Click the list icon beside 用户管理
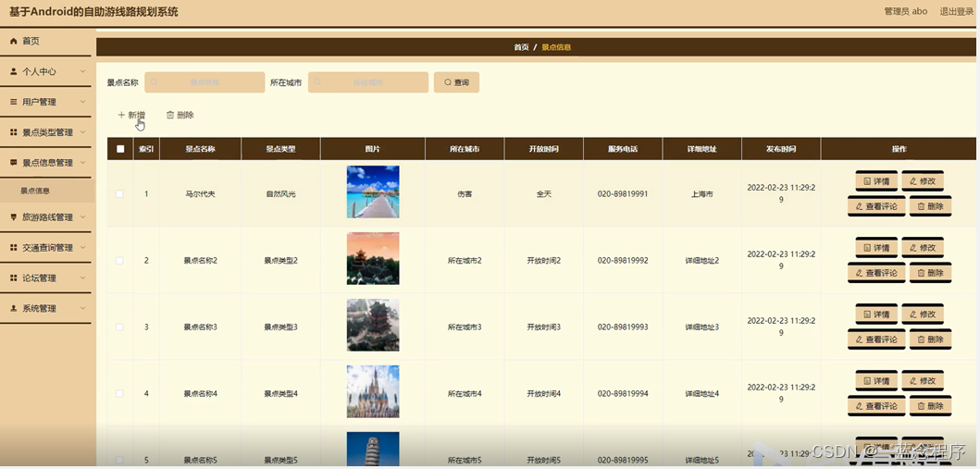The height and width of the screenshot is (469, 980). (14, 102)
